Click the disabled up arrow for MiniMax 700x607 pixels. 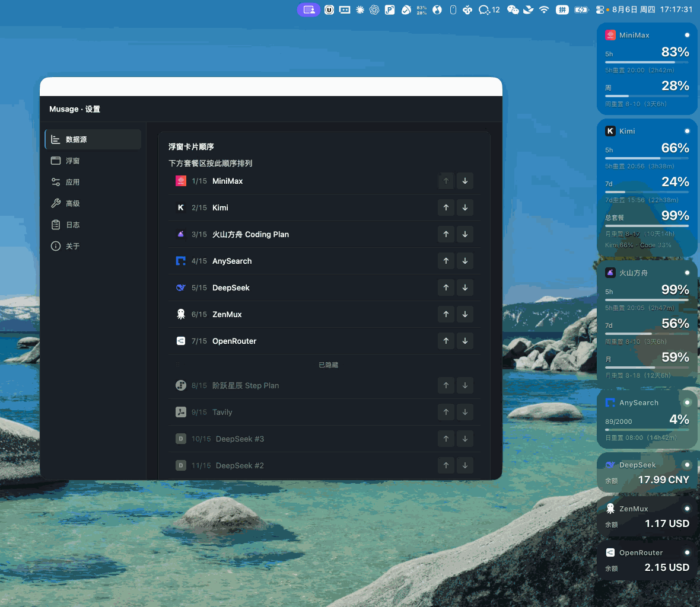pos(446,181)
